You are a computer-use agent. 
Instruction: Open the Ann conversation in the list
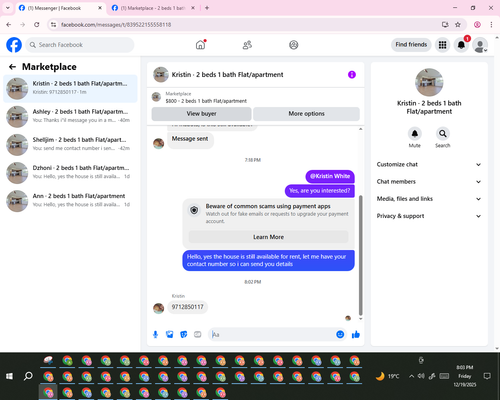(70, 201)
